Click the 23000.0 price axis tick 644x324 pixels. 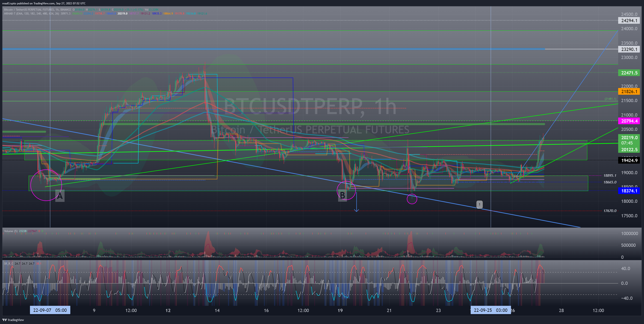pyautogui.click(x=629, y=57)
